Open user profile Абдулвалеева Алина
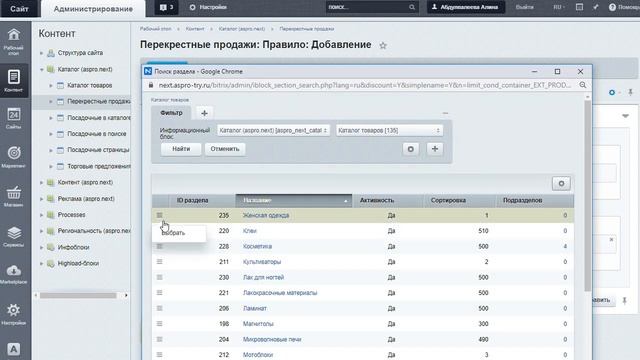The width and height of the screenshot is (640, 360). [465, 7]
